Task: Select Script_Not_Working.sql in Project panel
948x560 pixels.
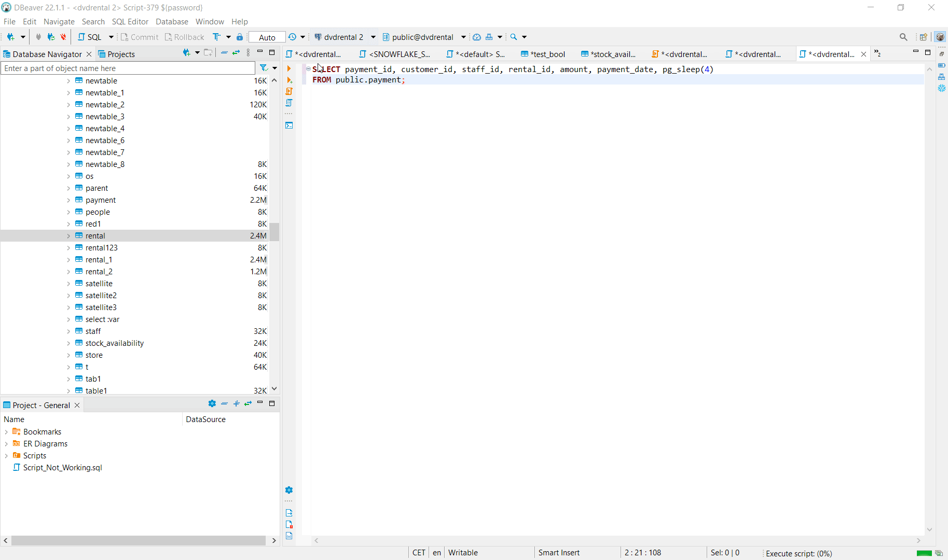Action: point(62,467)
